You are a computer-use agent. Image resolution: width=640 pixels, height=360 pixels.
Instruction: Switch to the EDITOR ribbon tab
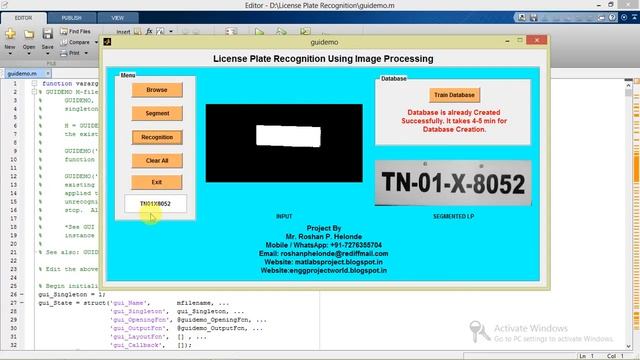click(x=23, y=18)
